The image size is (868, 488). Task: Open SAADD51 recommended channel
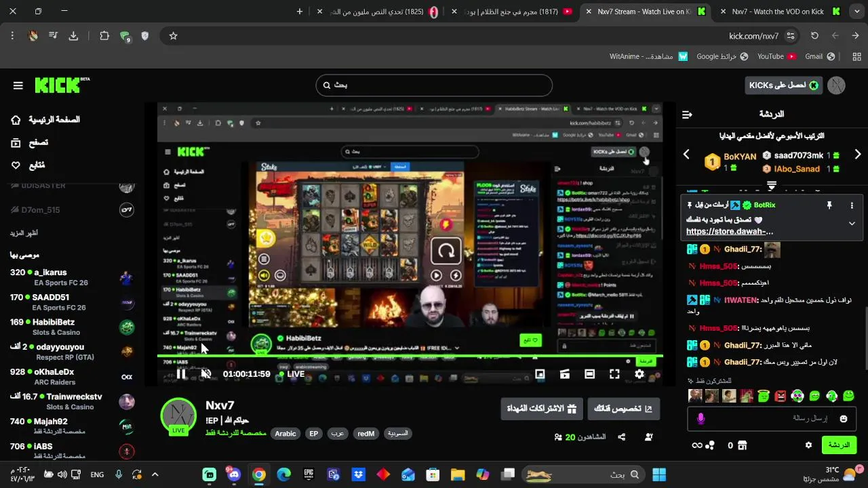(73, 302)
